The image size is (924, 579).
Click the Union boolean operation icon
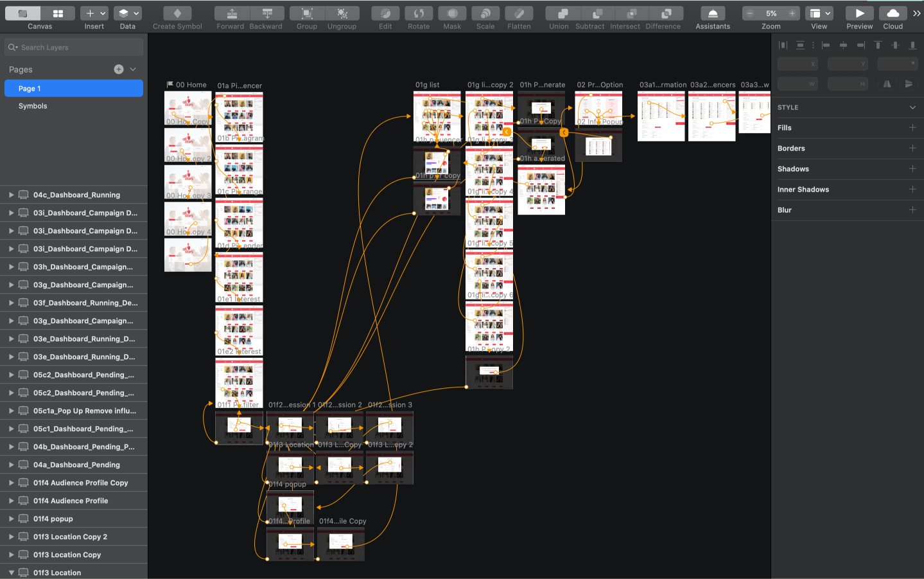point(559,13)
